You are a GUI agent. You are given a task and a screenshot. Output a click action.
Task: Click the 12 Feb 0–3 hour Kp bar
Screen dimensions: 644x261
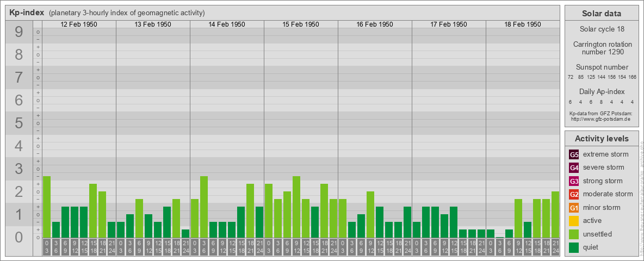(x=47, y=207)
